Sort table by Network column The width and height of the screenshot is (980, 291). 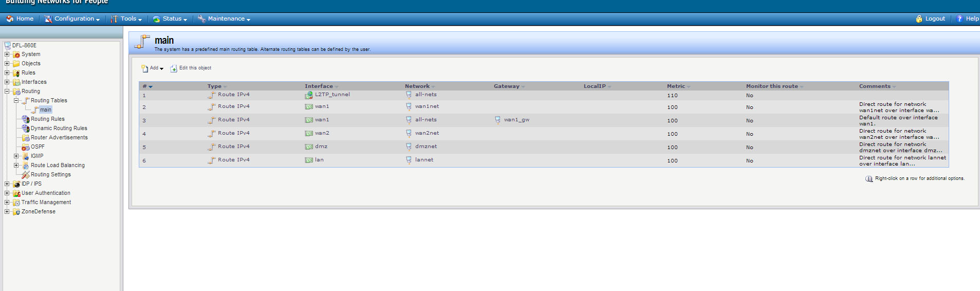420,86
